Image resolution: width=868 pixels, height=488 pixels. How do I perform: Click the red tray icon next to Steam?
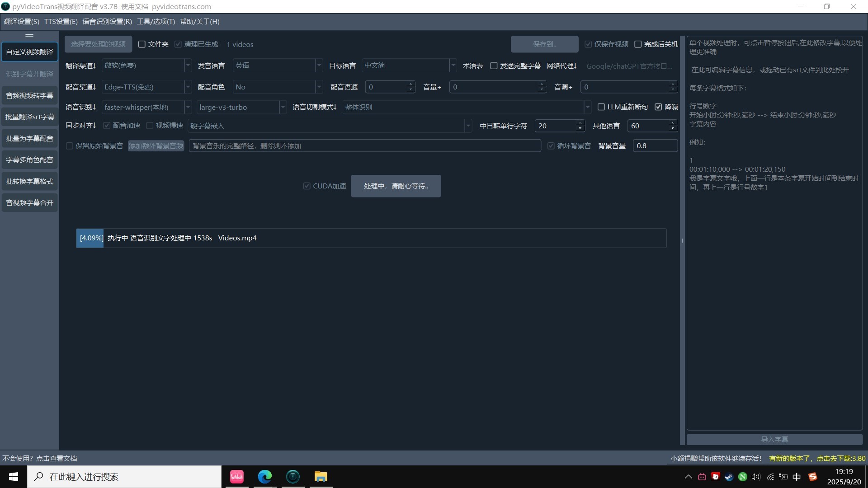coord(715,476)
